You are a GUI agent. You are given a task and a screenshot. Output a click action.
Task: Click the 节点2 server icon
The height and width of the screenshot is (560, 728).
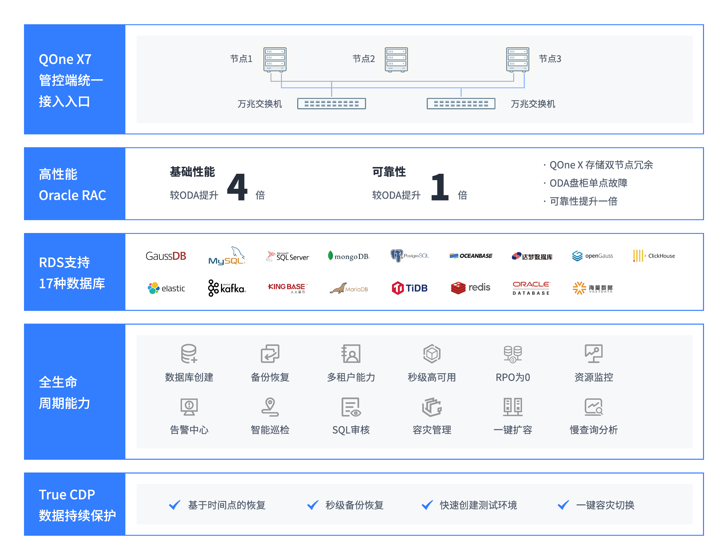pos(396,60)
